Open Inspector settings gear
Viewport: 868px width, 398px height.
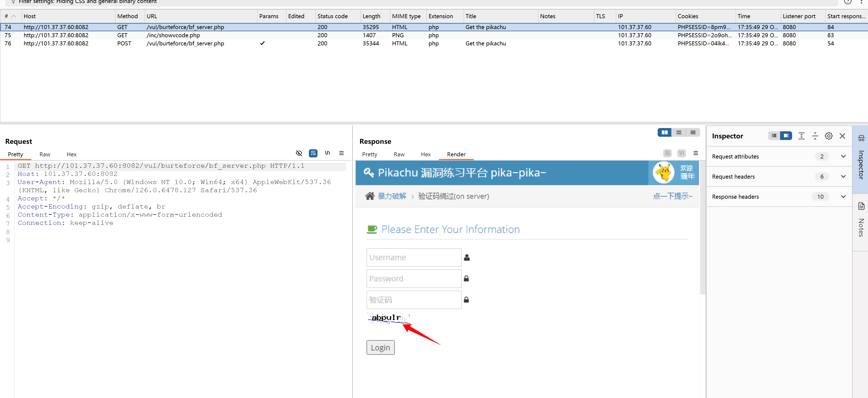click(x=828, y=136)
